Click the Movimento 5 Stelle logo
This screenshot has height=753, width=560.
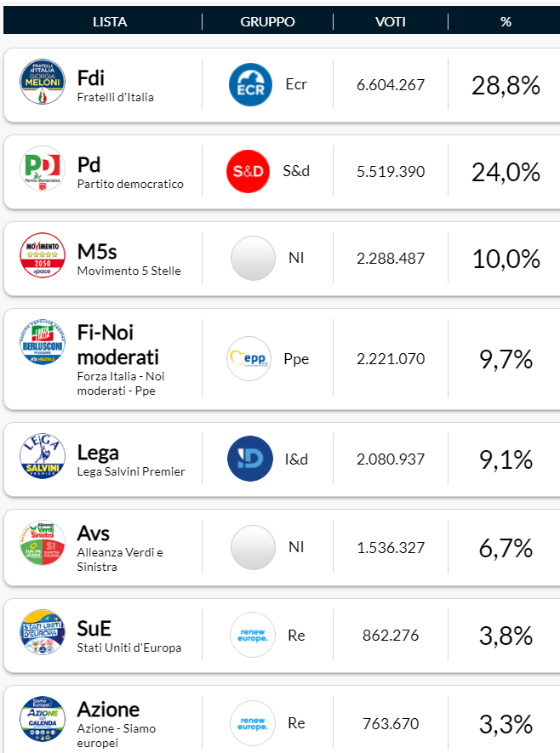pyautogui.click(x=39, y=256)
